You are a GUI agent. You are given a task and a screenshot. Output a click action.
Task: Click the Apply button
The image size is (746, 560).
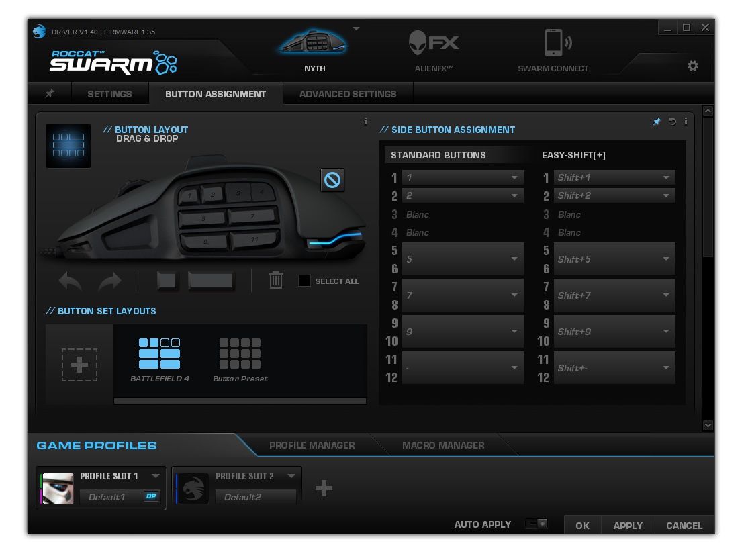[x=628, y=525]
